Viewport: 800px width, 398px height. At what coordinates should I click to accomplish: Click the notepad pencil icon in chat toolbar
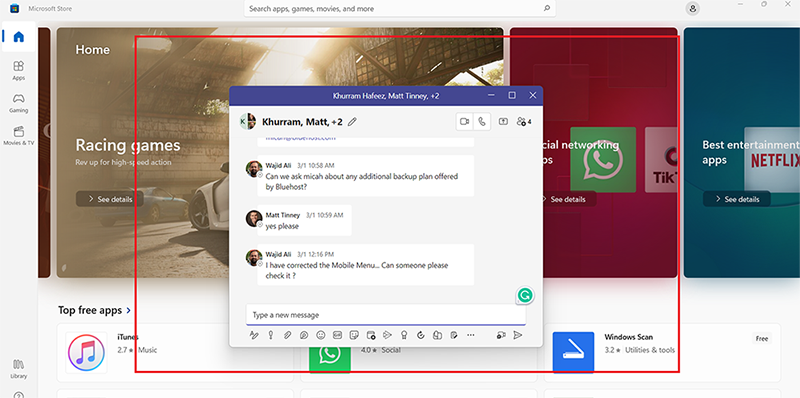pos(454,335)
